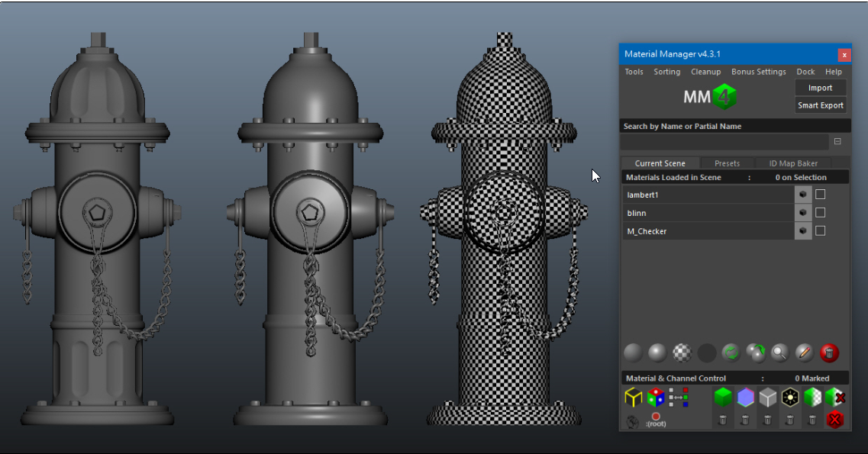
Task: Click the Import button
Action: pyautogui.click(x=820, y=87)
